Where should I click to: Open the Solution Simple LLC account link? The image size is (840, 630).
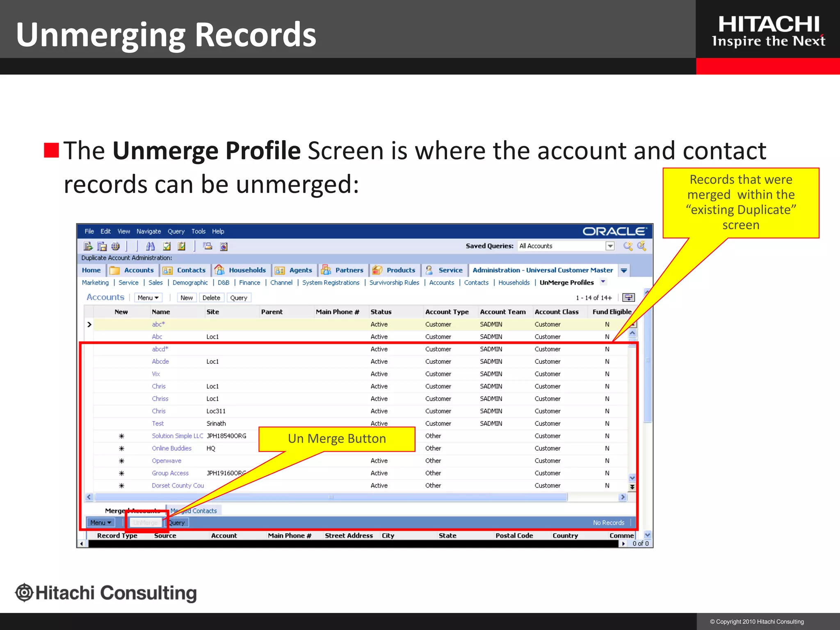point(178,436)
